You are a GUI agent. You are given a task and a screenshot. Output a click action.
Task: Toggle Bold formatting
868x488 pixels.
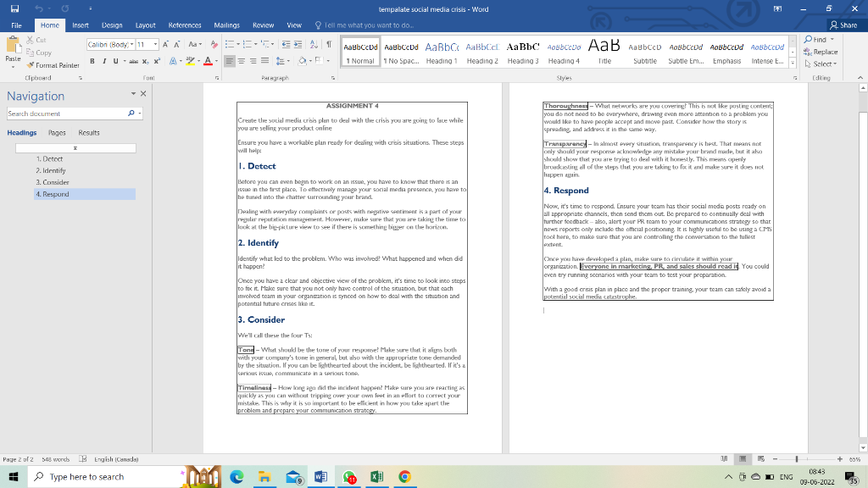point(92,61)
